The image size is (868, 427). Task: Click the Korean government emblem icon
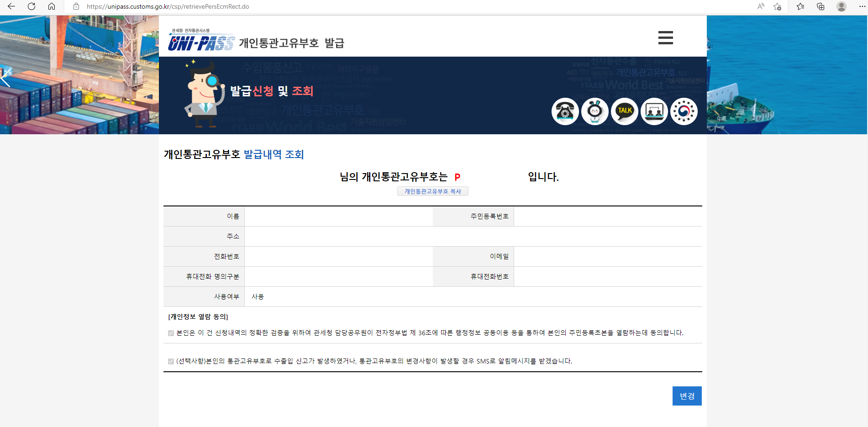click(x=684, y=111)
